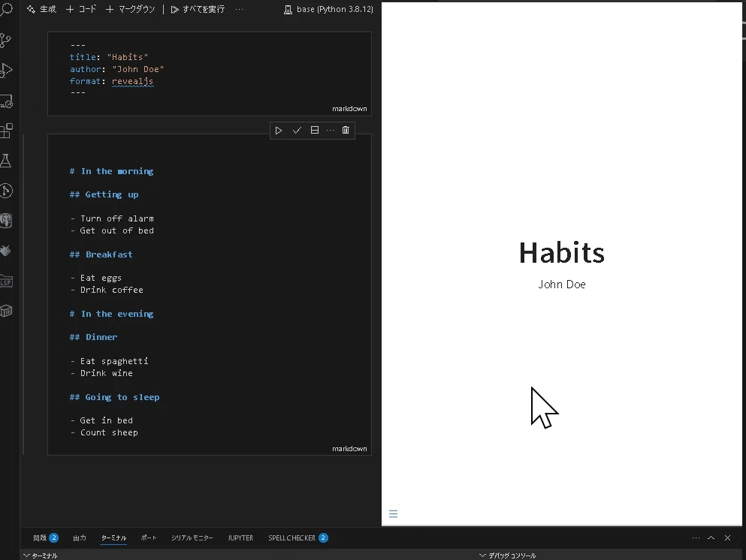Delete the cell with the trash icon
Screen dimensions: 746x560
tap(346, 131)
